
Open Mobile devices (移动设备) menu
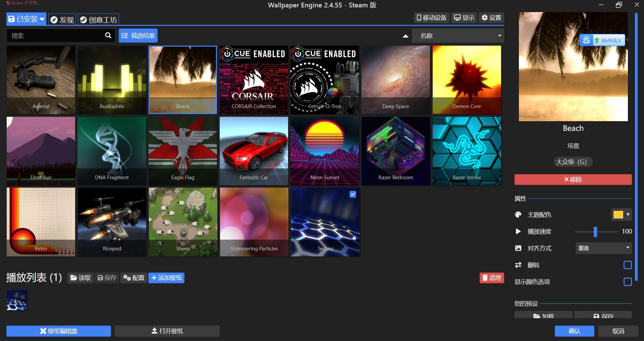pyautogui.click(x=431, y=17)
